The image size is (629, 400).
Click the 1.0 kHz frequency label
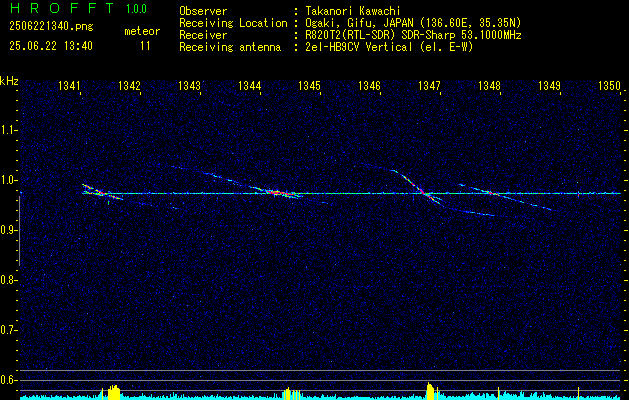tap(8, 180)
